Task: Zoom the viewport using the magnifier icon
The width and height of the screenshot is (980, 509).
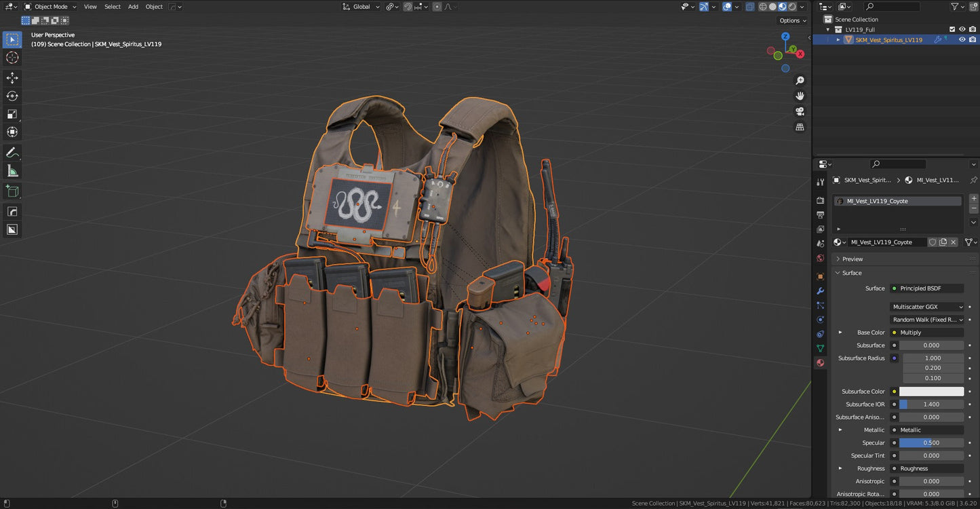Action: [x=800, y=80]
